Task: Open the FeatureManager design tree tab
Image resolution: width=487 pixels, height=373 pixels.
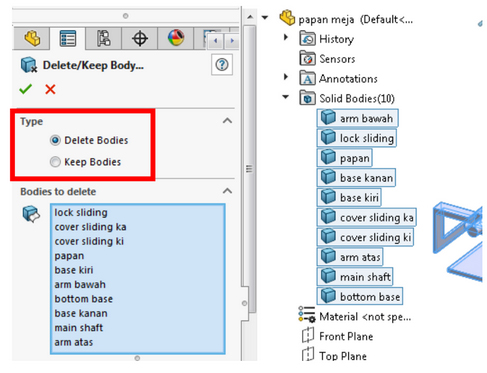Action: tap(32, 38)
